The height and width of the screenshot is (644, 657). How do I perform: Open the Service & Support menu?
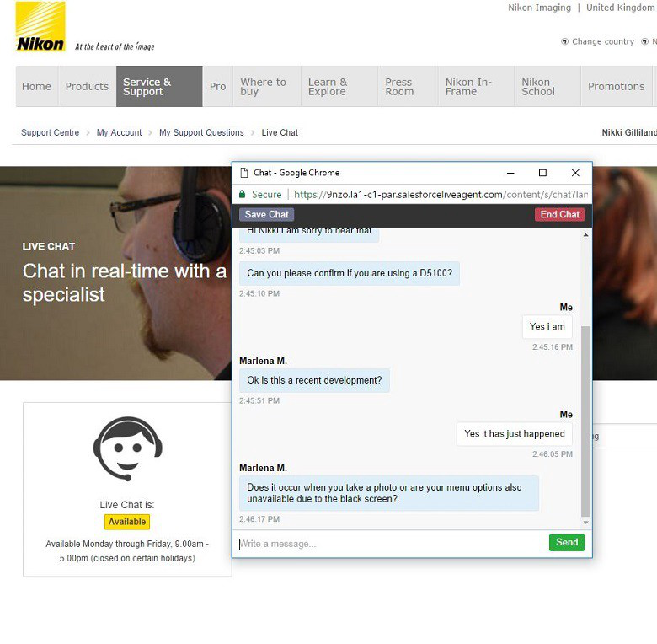(159, 87)
